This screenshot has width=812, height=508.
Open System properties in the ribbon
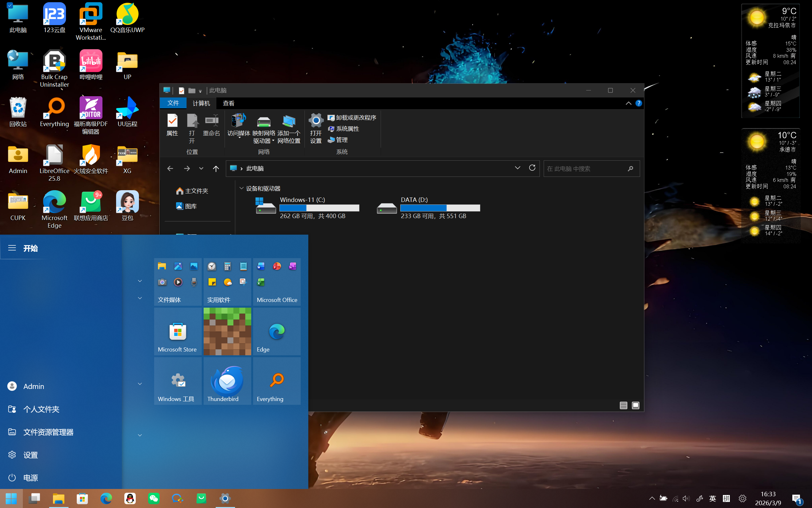pyautogui.click(x=343, y=129)
